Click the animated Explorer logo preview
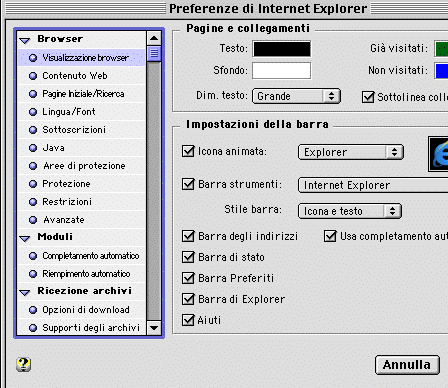Image resolution: width=448 pixels, height=388 pixels. [439, 154]
